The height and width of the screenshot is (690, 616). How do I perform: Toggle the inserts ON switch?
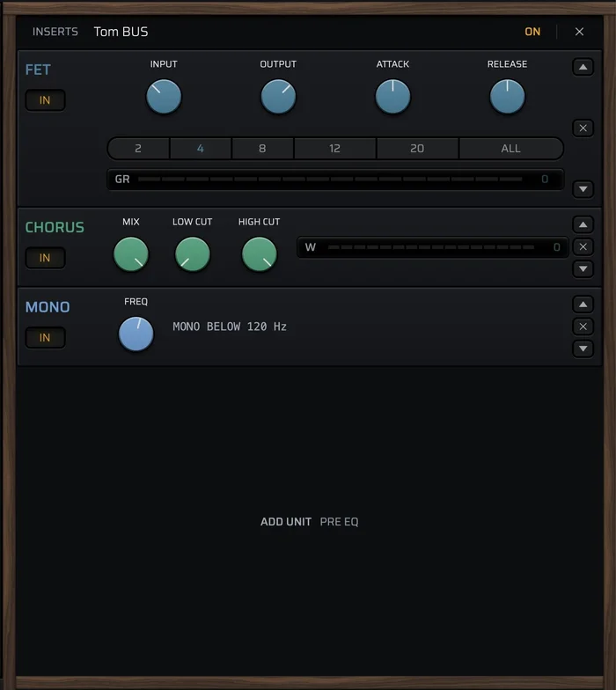pyautogui.click(x=532, y=32)
